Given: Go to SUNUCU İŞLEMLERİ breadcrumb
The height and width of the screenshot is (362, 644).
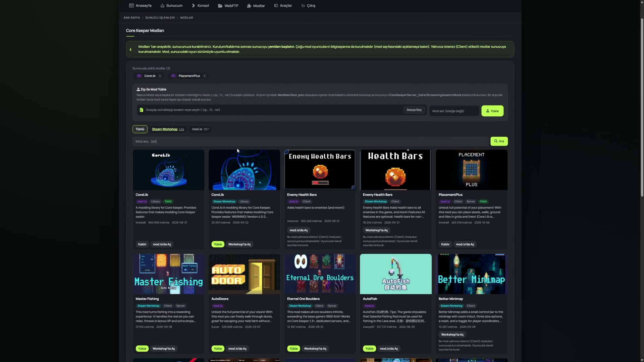Looking at the screenshot, I should tap(160, 18).
